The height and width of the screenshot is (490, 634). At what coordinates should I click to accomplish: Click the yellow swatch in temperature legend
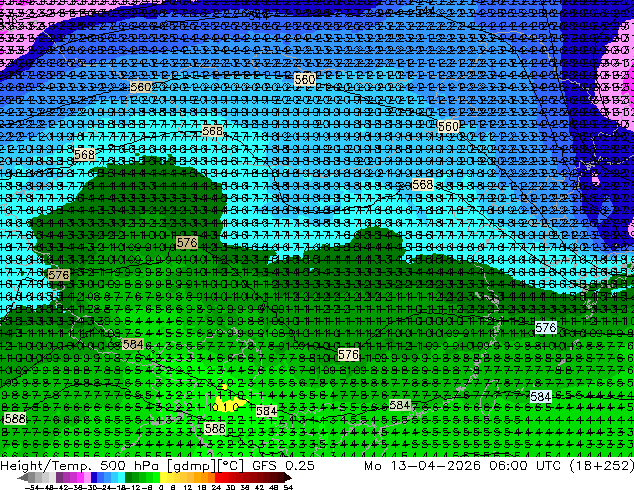pyautogui.click(x=163, y=478)
